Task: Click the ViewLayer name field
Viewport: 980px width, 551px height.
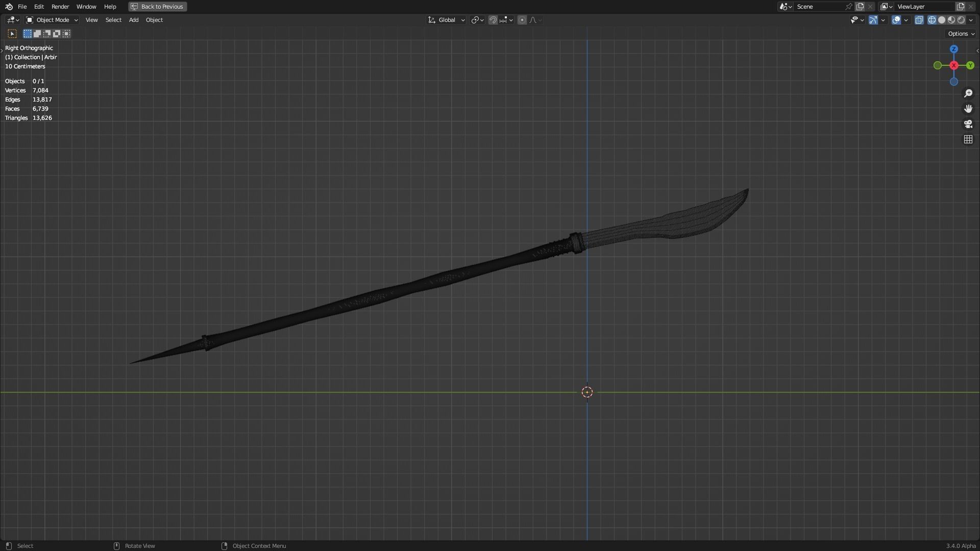Action: coord(924,7)
